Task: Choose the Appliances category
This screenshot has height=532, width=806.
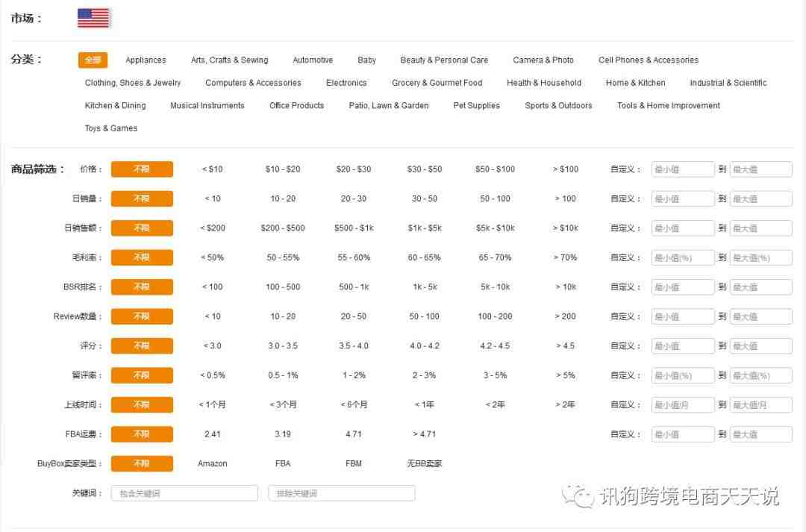Action: click(x=146, y=60)
